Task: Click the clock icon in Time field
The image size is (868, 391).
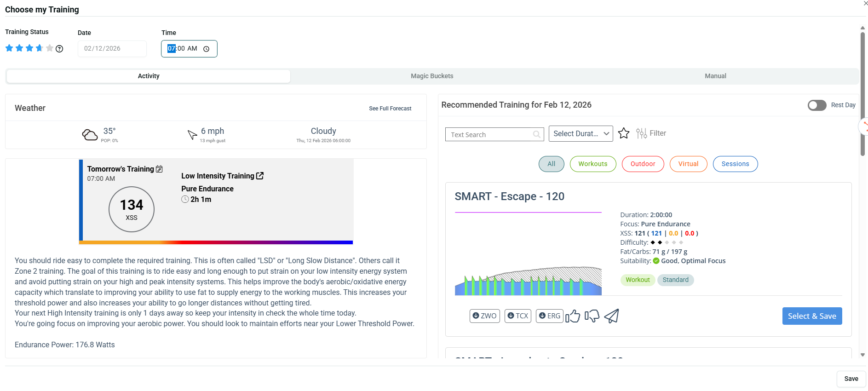Action: click(207, 49)
